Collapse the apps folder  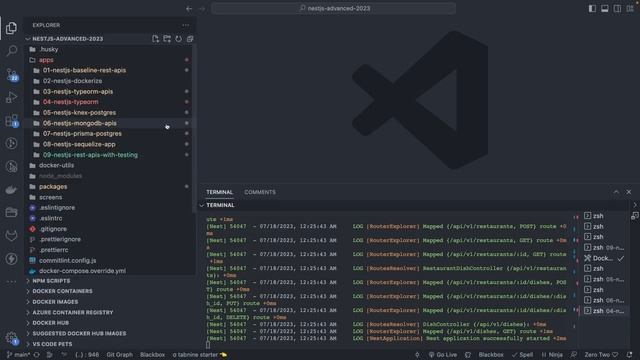[x=108, y=60]
